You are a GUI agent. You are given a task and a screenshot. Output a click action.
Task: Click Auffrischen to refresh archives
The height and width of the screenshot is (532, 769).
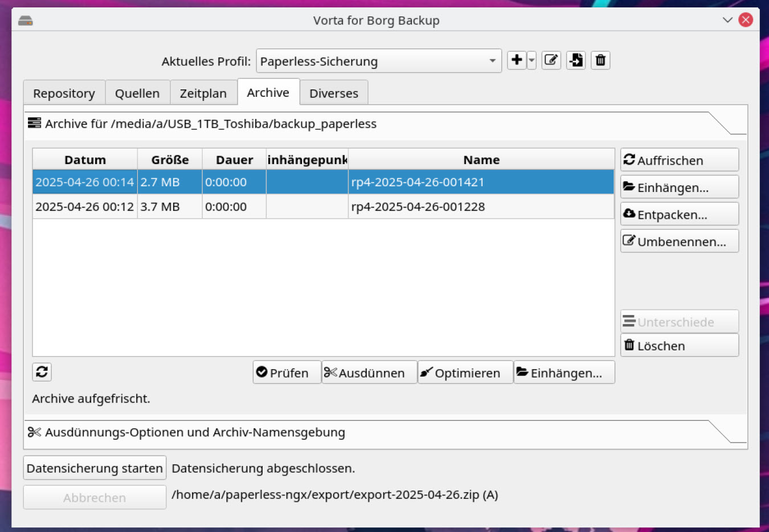coord(679,160)
